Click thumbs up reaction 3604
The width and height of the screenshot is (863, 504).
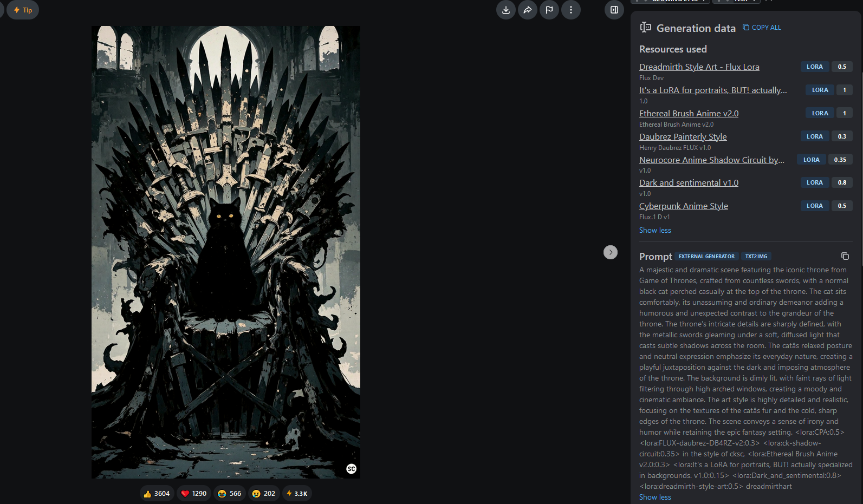pyautogui.click(x=157, y=493)
